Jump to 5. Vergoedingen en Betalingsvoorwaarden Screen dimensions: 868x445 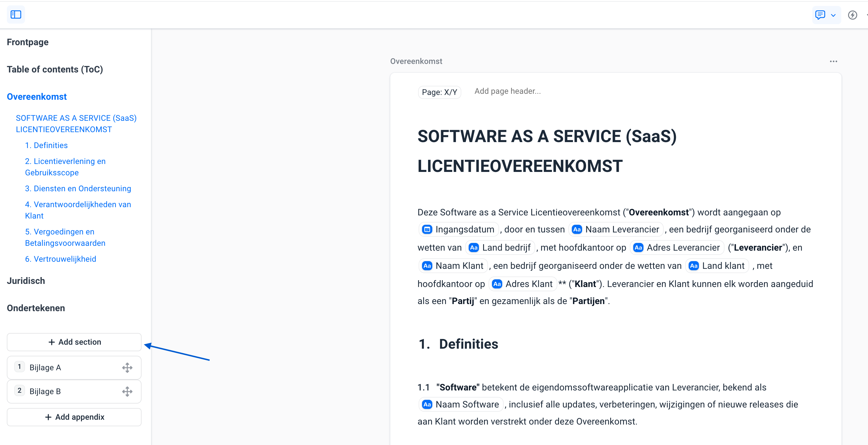tap(65, 237)
